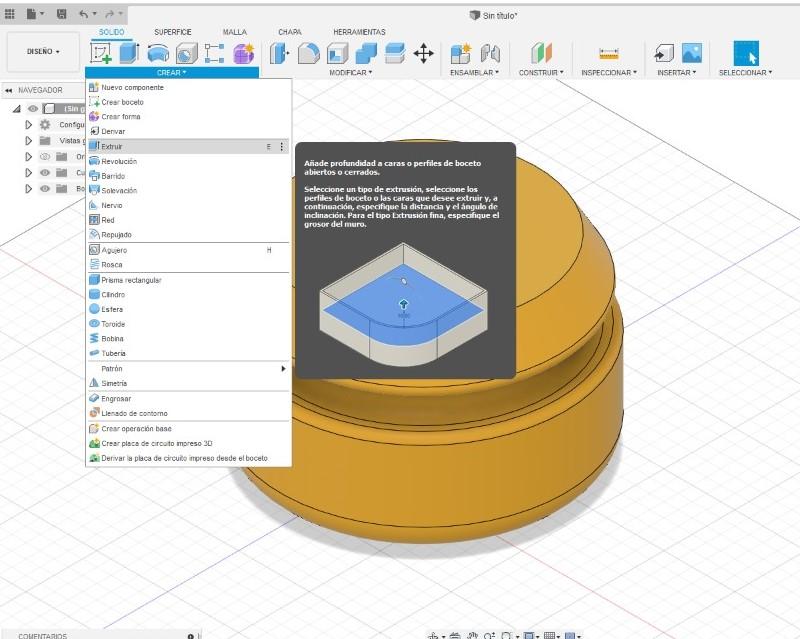The image size is (800, 639).
Task: Choose 'Nuevo componente' from the Crear menu
Action: (189, 87)
